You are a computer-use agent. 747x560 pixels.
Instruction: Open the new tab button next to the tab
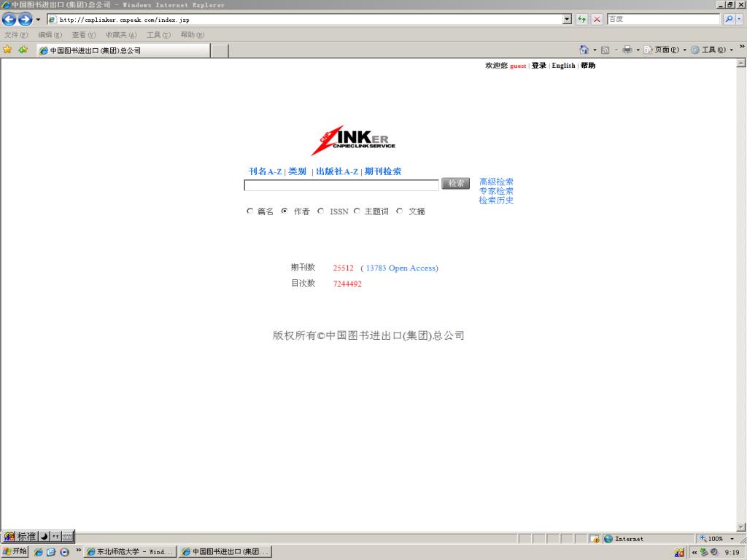tap(220, 50)
